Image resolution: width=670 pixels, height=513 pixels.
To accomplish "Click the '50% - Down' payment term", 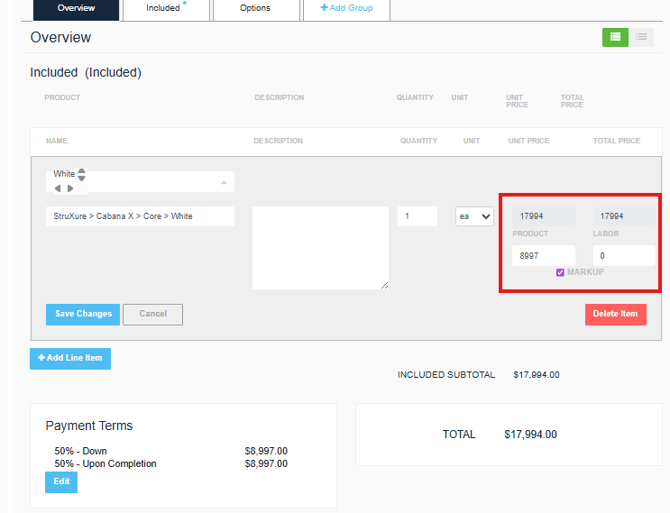I will (80, 451).
